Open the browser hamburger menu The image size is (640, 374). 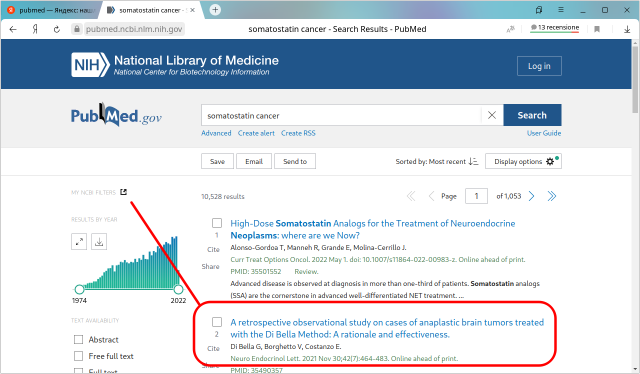pyautogui.click(x=561, y=10)
